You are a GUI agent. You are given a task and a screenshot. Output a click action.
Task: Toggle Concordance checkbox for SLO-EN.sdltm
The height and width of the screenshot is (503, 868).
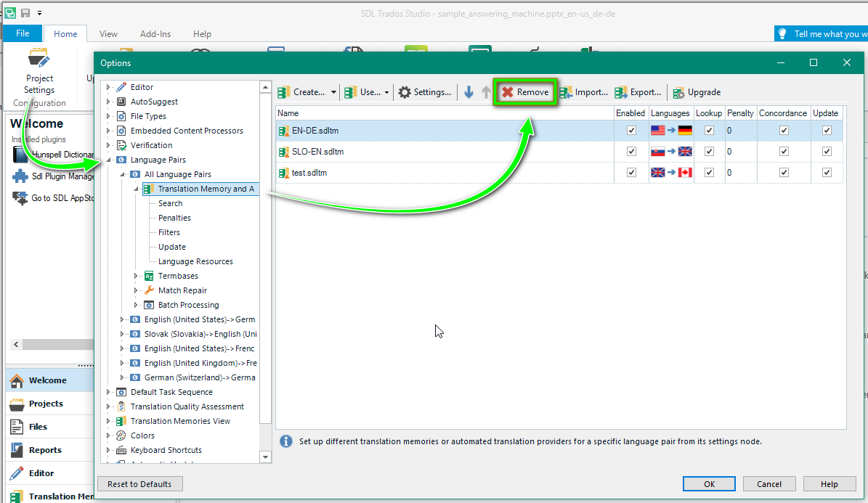783,152
